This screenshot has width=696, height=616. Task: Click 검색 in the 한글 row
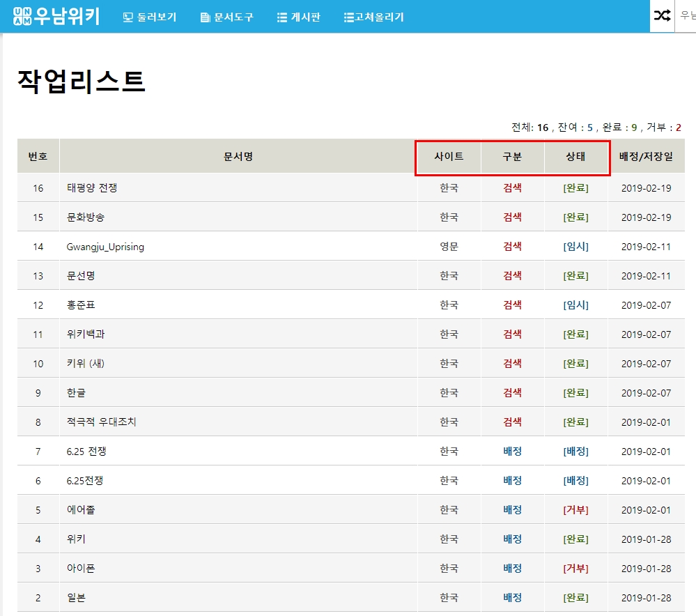pyautogui.click(x=512, y=392)
